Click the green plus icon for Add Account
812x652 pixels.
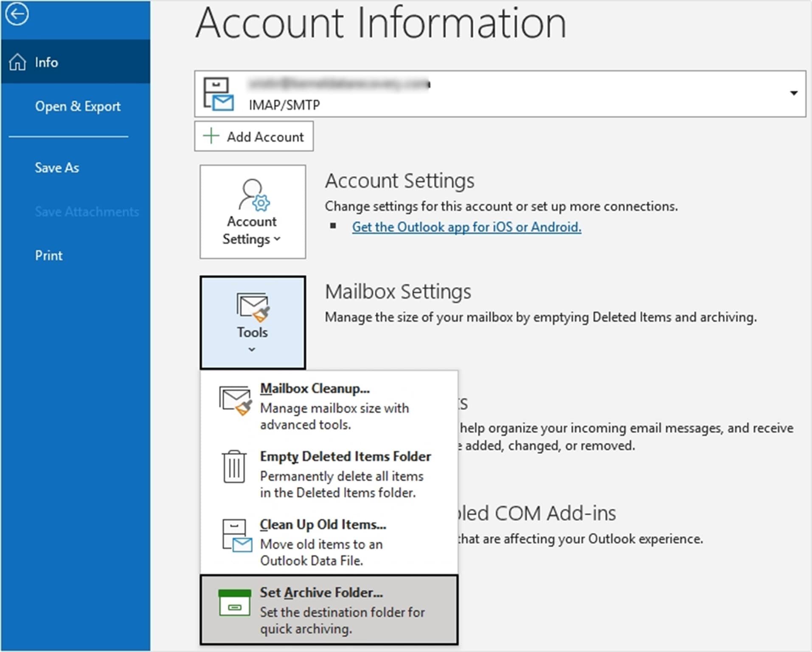point(211,136)
